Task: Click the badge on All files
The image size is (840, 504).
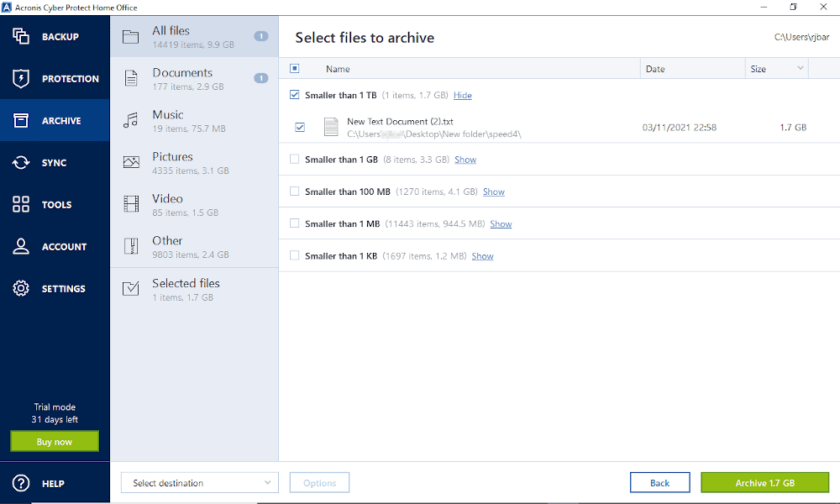Action: point(261,36)
